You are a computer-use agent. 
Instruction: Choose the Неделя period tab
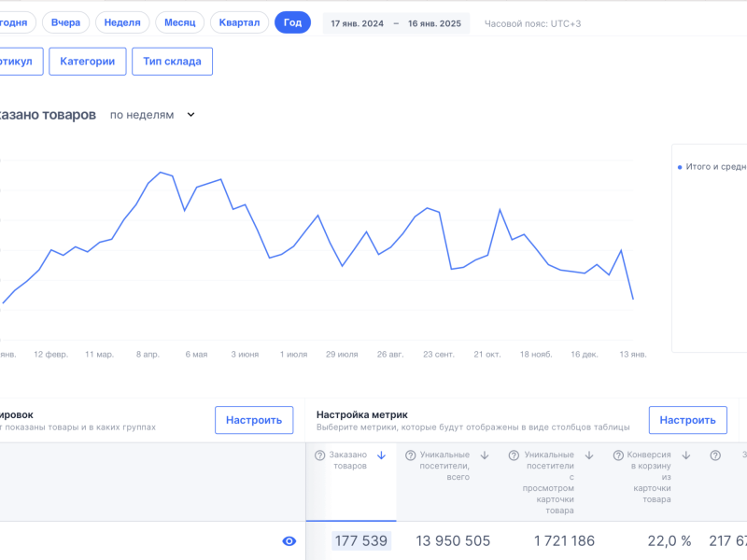(123, 22)
